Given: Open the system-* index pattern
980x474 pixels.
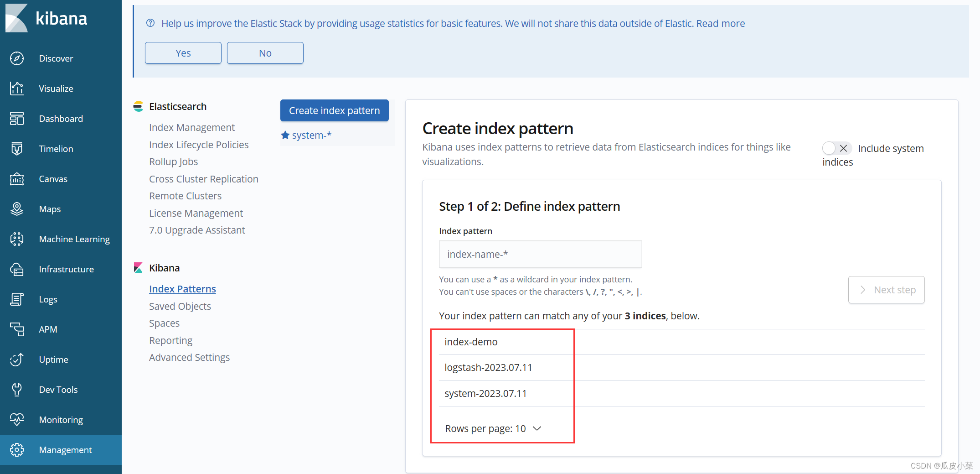Looking at the screenshot, I should [x=312, y=135].
